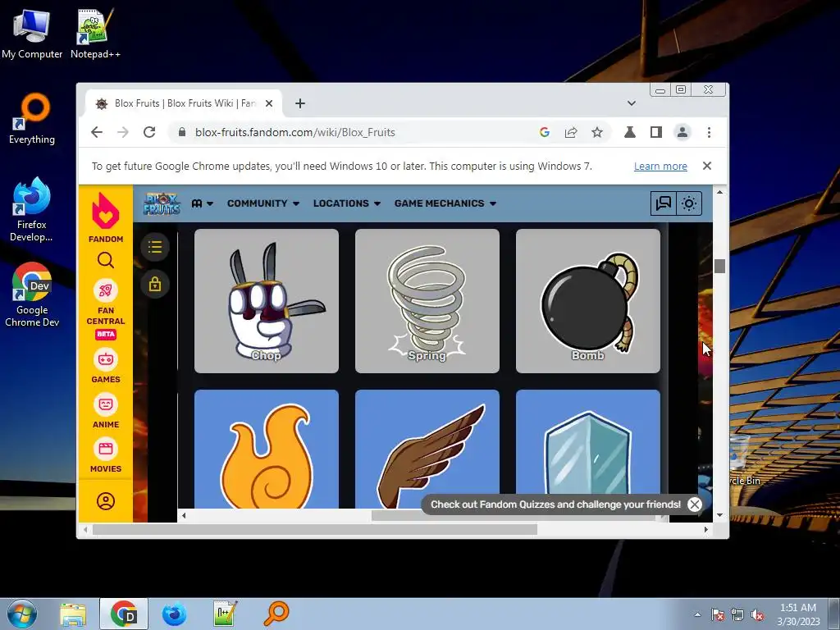Open a new tab

(x=300, y=103)
